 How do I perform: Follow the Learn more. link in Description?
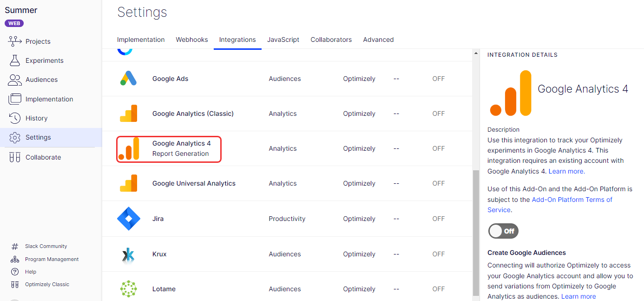[x=566, y=171]
